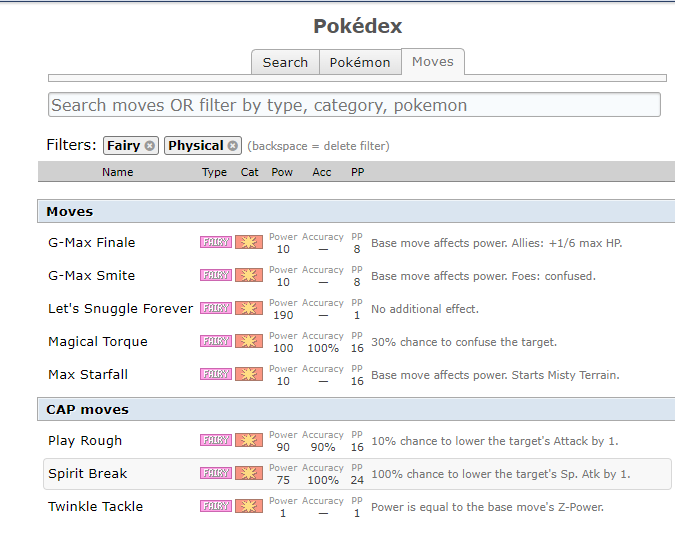Viewport: 675px width, 541px height.
Task: Click the Fairy type icon for G-Max Smite
Action: click(216, 275)
